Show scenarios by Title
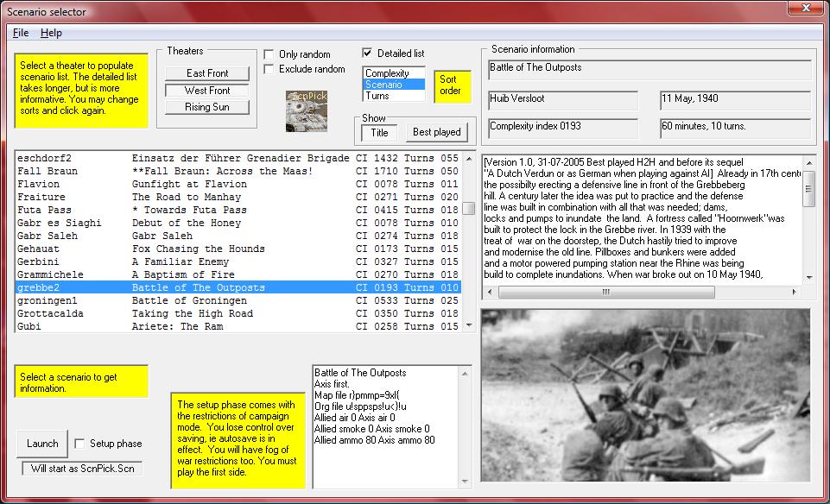Screen dimensions: 830x504 (379, 132)
